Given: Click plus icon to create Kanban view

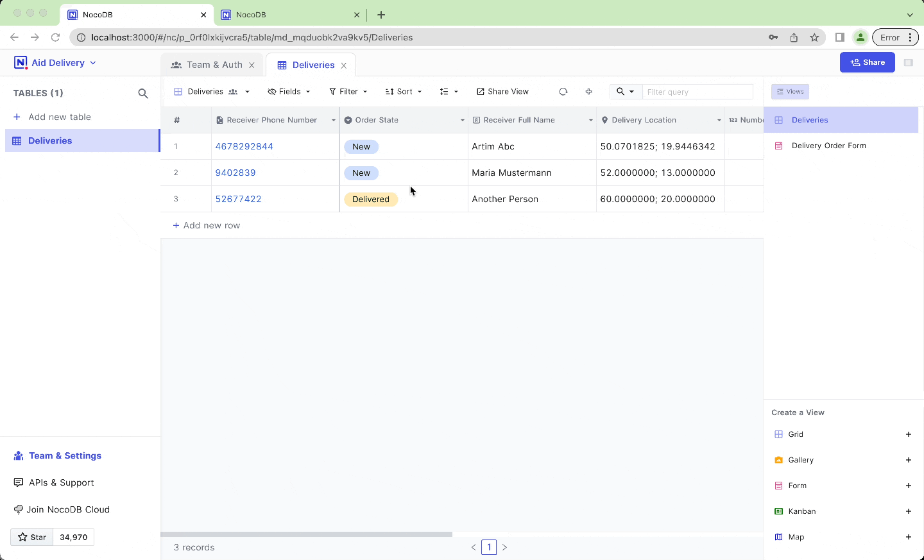Looking at the screenshot, I should (x=909, y=511).
